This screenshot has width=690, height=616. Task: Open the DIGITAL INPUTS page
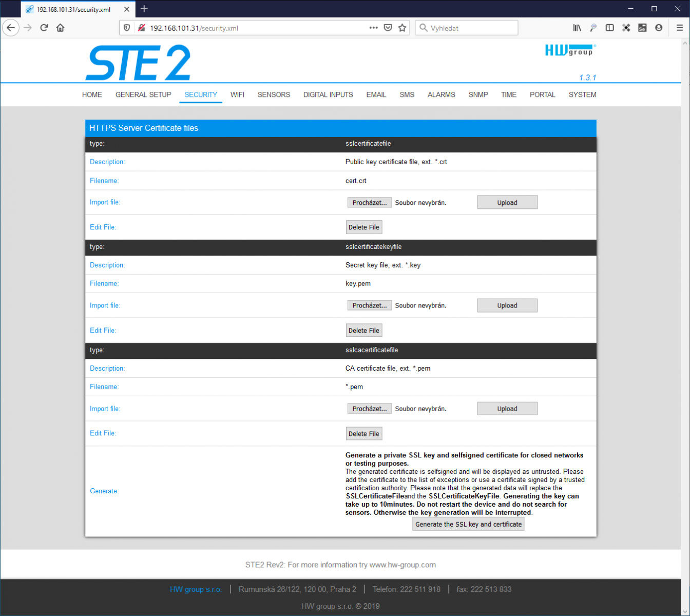pyautogui.click(x=328, y=94)
